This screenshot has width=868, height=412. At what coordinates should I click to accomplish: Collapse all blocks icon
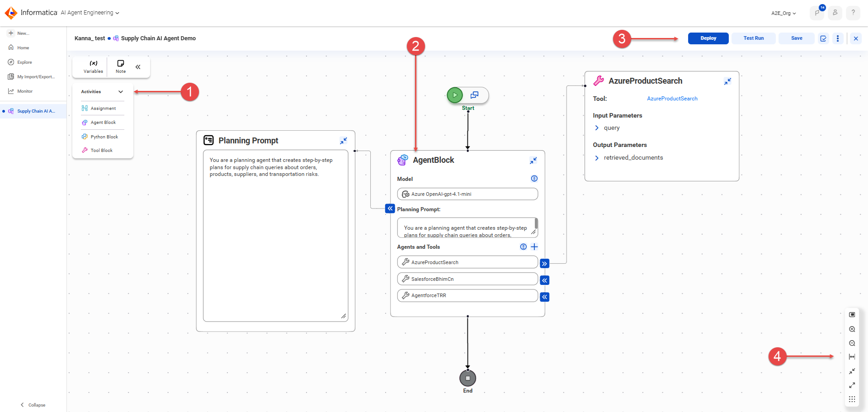pyautogui.click(x=852, y=371)
